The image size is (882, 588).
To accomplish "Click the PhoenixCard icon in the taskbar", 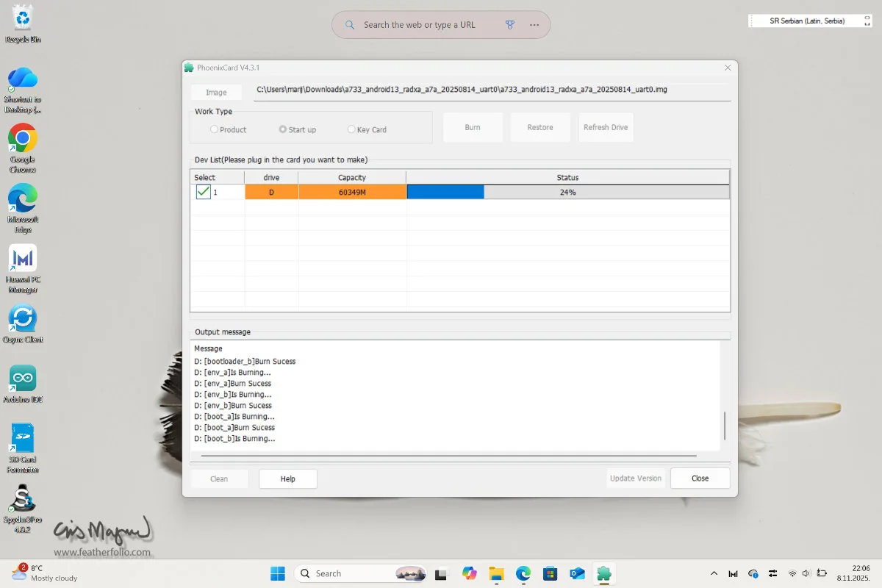I will coord(604,573).
